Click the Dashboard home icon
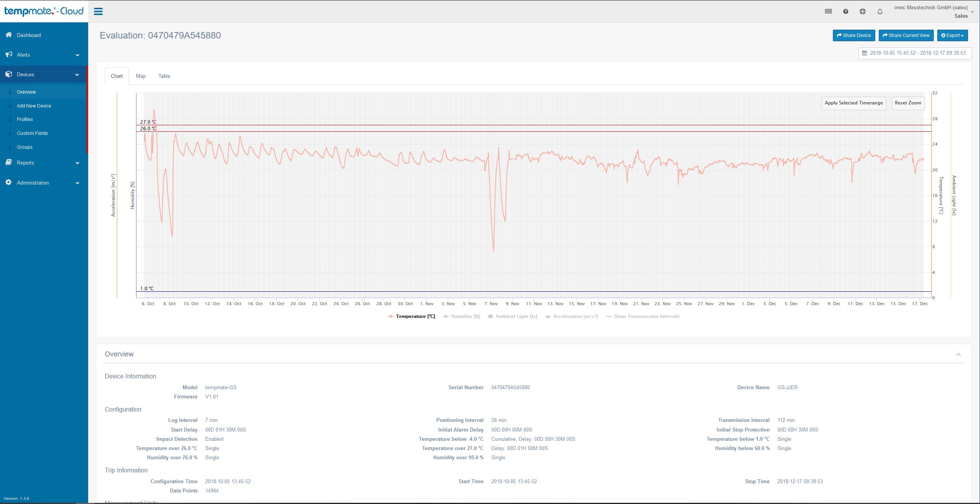Viewport: 980px width, 504px height. pyautogui.click(x=9, y=35)
